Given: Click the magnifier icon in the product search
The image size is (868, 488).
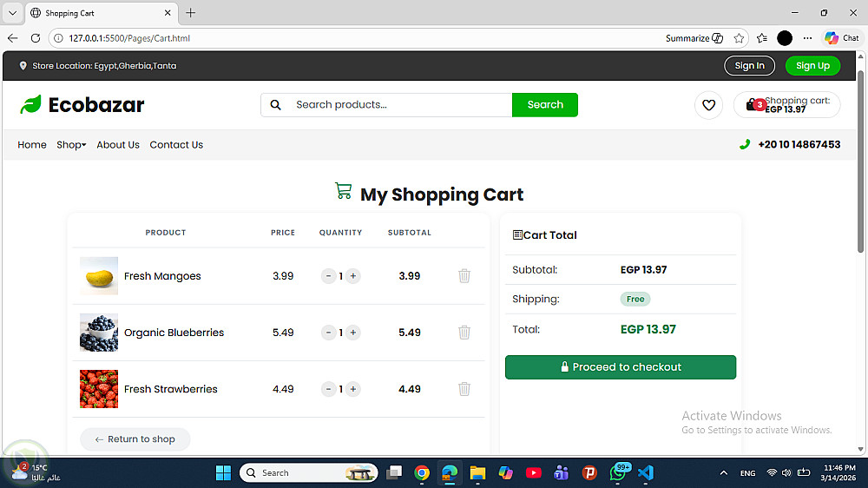Looking at the screenshot, I should pyautogui.click(x=276, y=105).
